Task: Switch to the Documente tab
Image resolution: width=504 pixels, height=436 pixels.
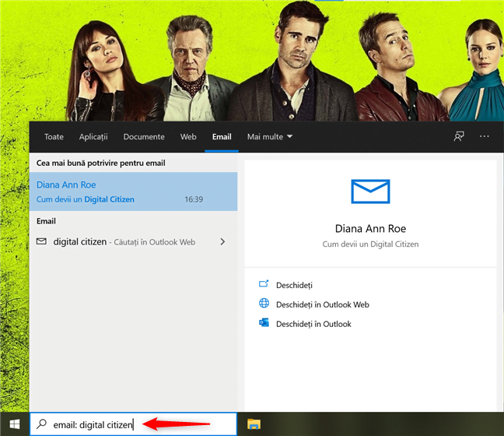Action: (144, 137)
